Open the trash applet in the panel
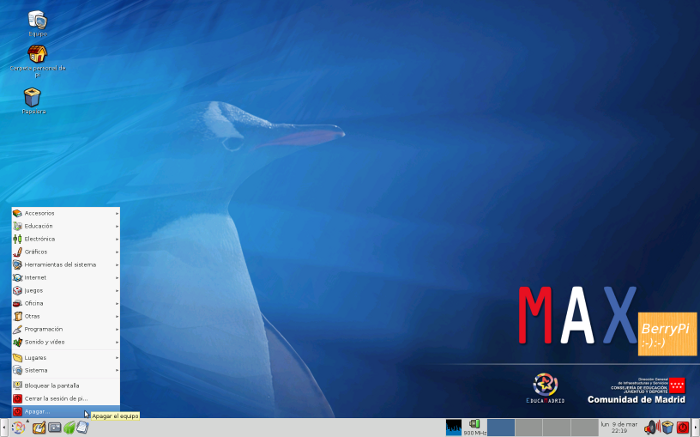Image resolution: width=700 pixels, height=437 pixels. 667,428
